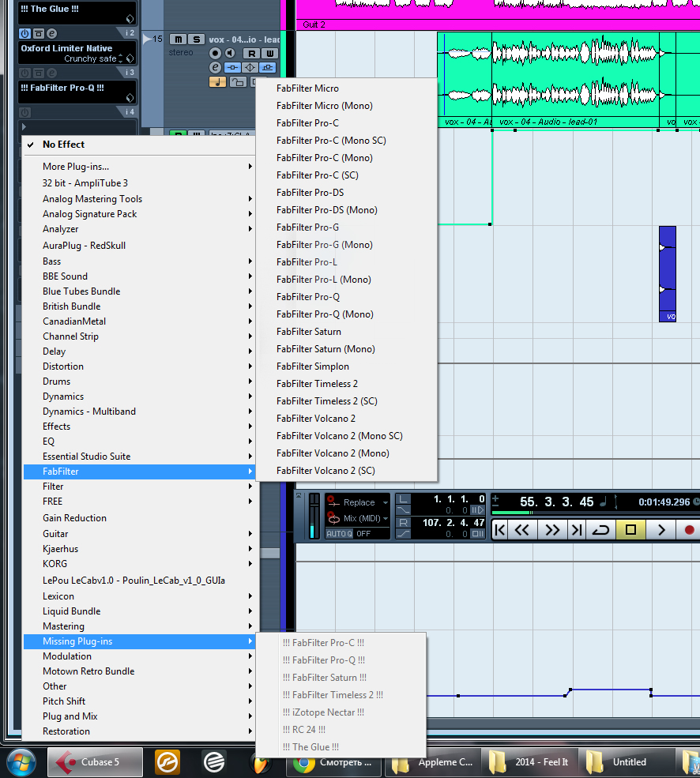Image resolution: width=700 pixels, height=778 pixels.
Task: Enable Write automation W on vox track
Action: click(269, 53)
